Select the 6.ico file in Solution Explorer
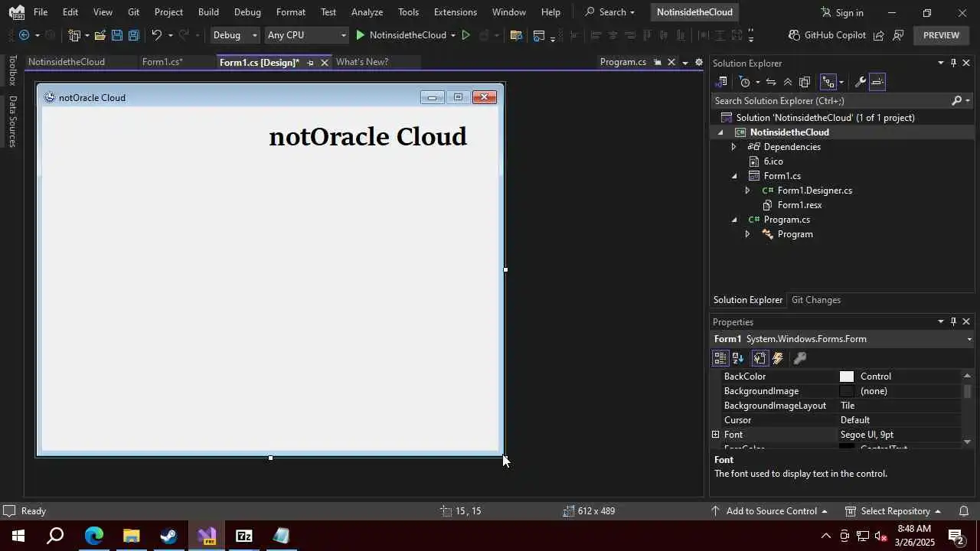 (x=773, y=161)
